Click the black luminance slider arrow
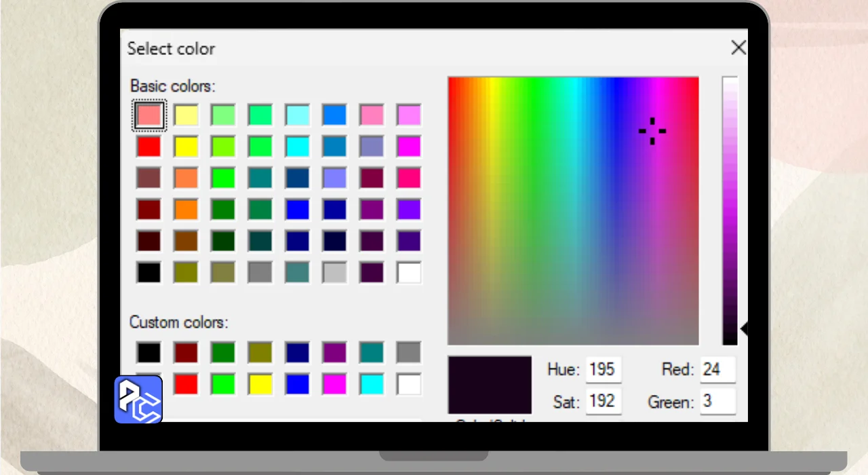The width and height of the screenshot is (868, 475). pos(744,329)
